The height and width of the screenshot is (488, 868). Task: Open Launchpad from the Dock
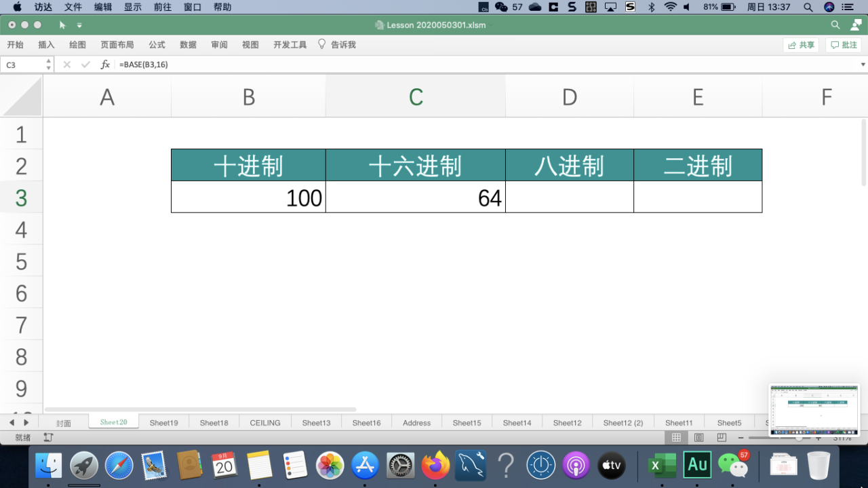click(x=84, y=466)
